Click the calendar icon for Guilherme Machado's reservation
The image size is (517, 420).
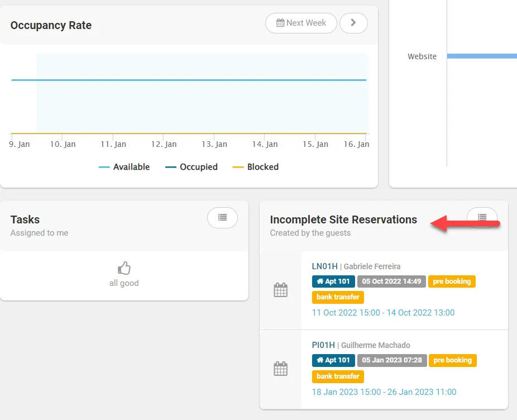[x=281, y=369]
